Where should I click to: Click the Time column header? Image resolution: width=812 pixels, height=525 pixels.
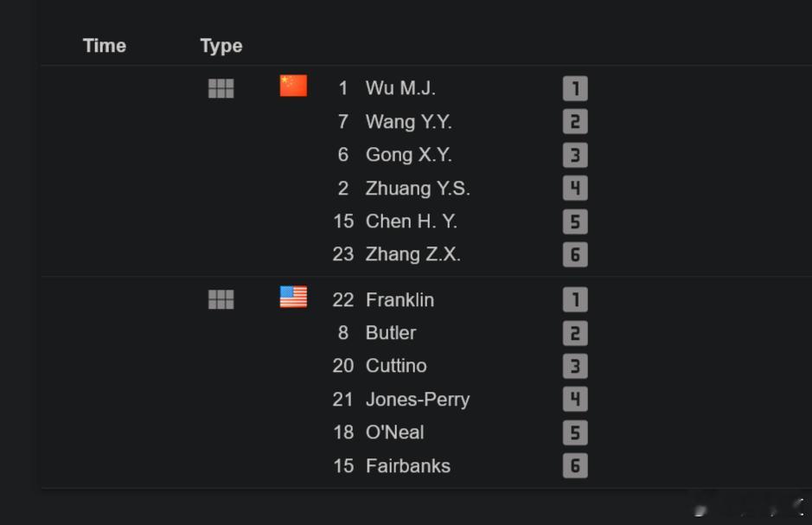(x=105, y=46)
